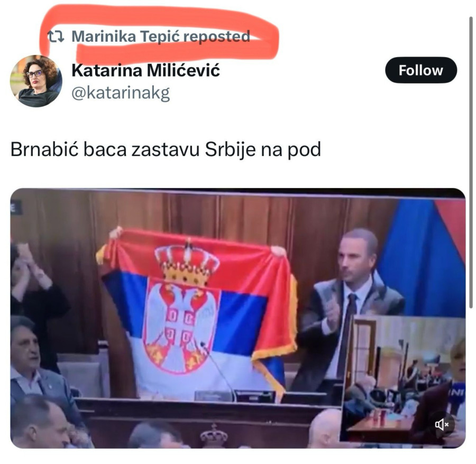Unmute the video with the speaker icon

click(442, 424)
